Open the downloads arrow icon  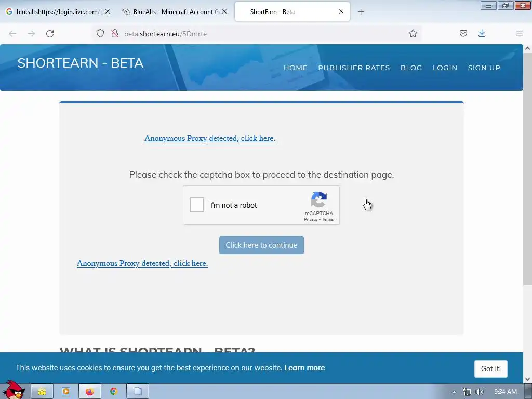[x=482, y=33]
